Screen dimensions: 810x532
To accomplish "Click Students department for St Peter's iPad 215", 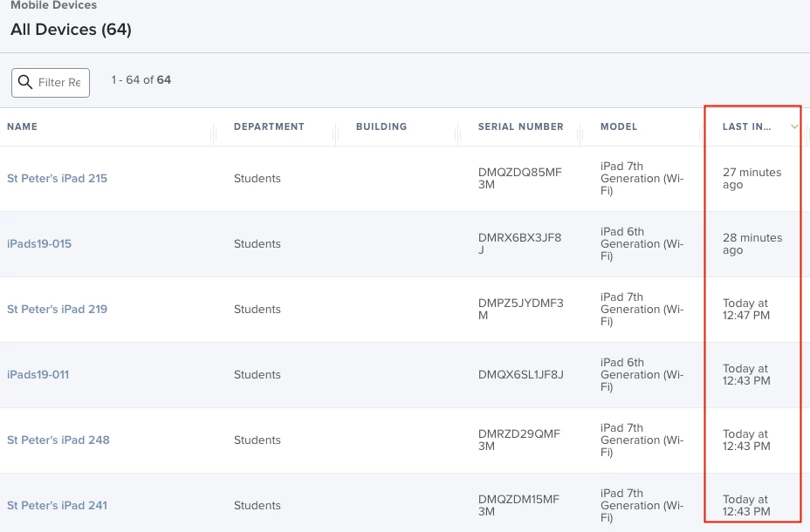I will pyautogui.click(x=257, y=179).
